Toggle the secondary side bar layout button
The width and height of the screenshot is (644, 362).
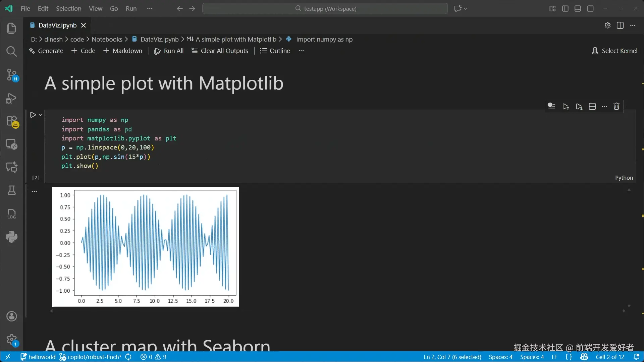[590, 9]
